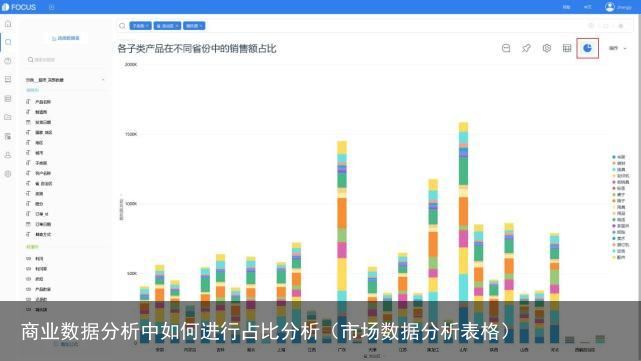Click the pin-to-dashboard pushpin icon
641x361 pixels.
pos(526,48)
